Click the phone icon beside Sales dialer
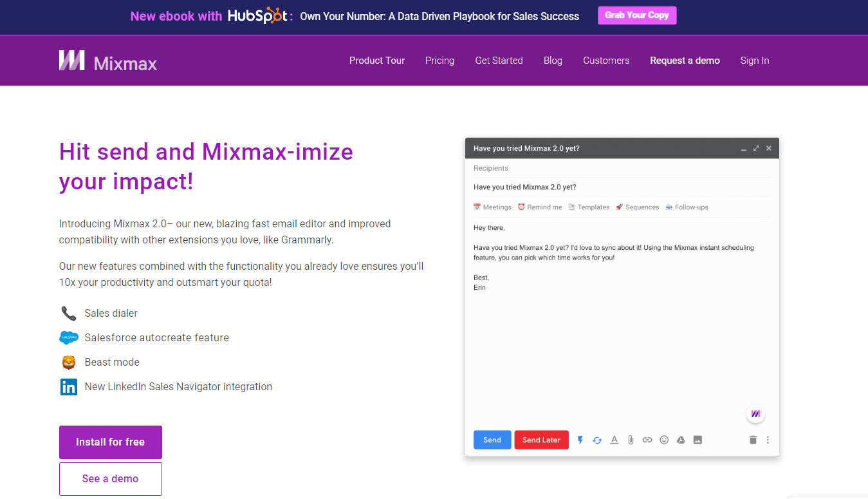The image size is (868, 499). click(69, 314)
